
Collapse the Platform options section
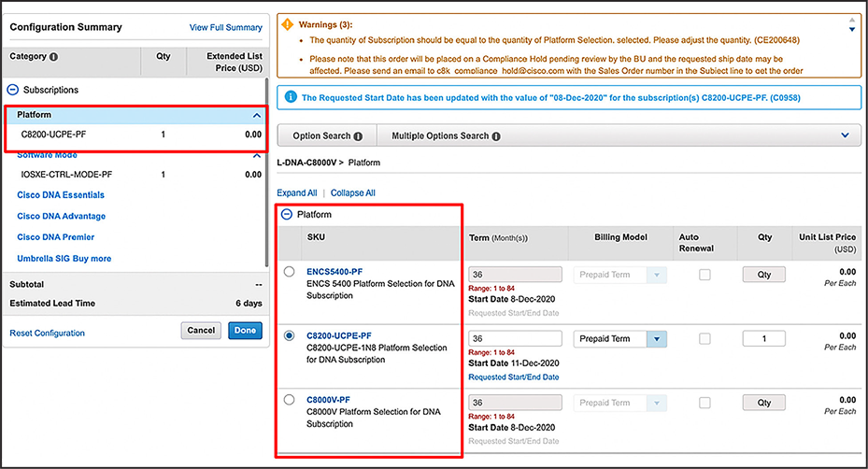[x=287, y=214]
